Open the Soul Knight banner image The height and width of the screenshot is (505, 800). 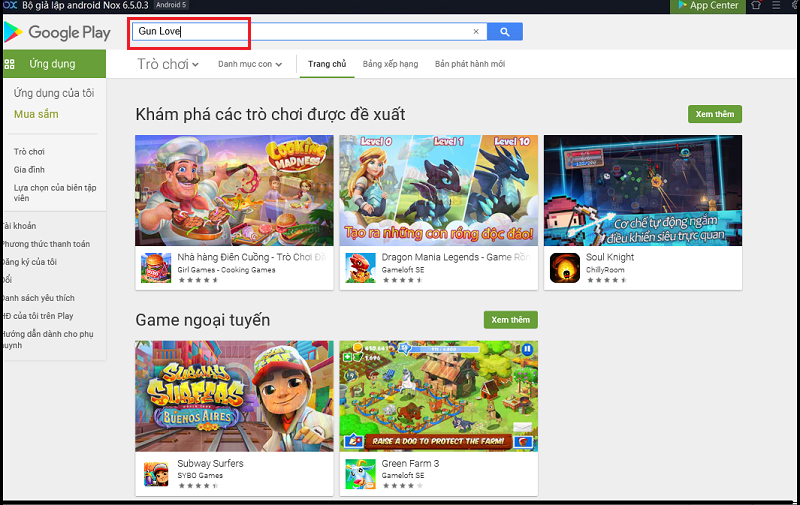pos(643,190)
